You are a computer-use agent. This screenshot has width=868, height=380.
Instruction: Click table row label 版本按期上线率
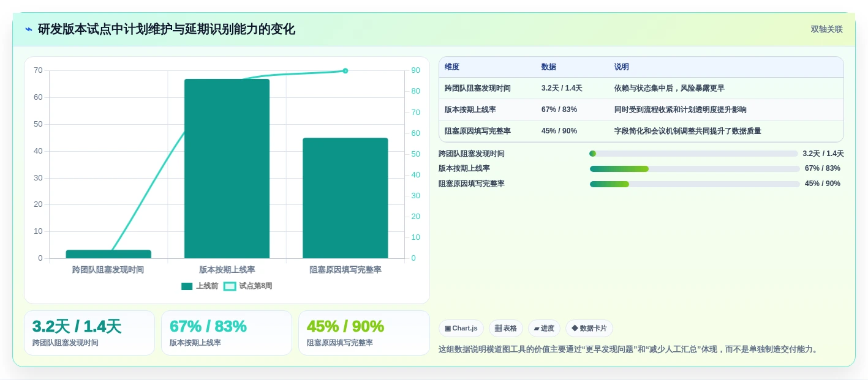[470, 110]
